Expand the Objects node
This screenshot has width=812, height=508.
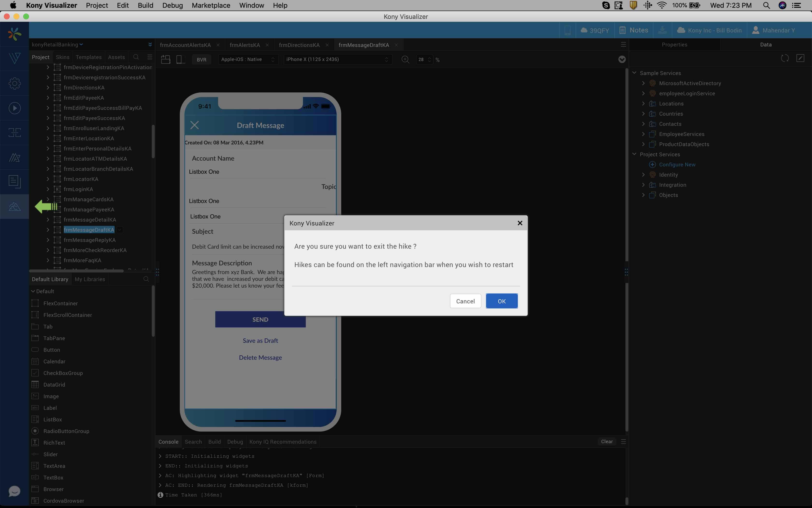click(x=643, y=195)
